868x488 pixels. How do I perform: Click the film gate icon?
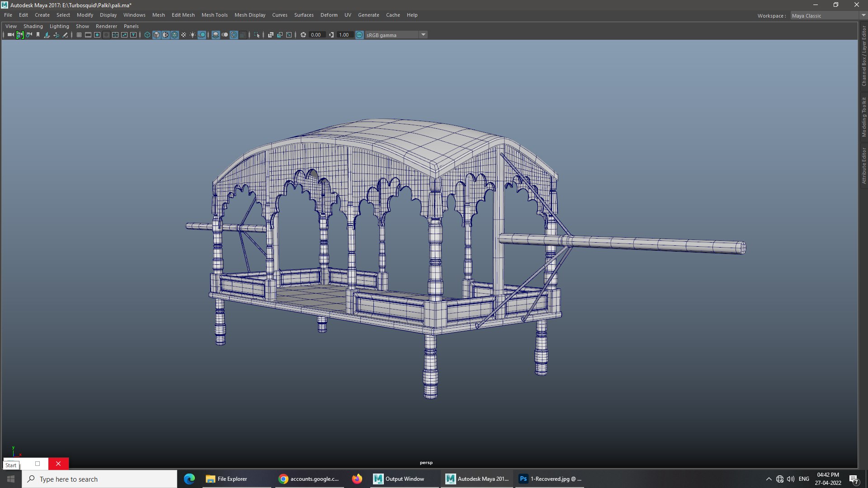[88, 35]
